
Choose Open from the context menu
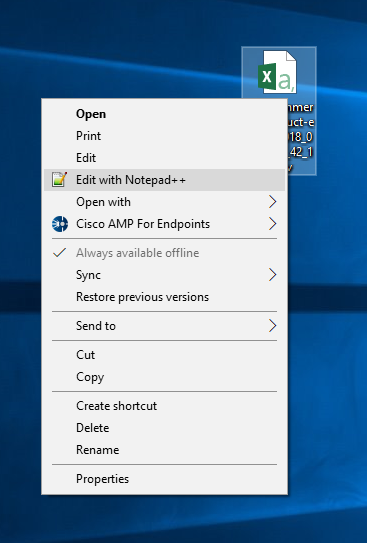click(x=164, y=114)
